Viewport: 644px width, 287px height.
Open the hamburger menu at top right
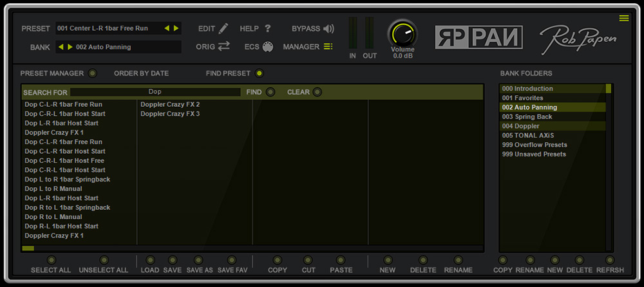(x=624, y=18)
